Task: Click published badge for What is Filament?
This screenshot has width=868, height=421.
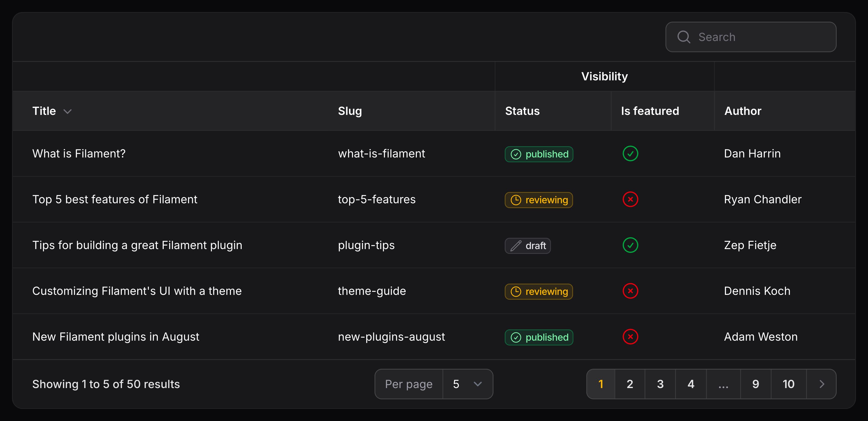Action: tap(539, 154)
